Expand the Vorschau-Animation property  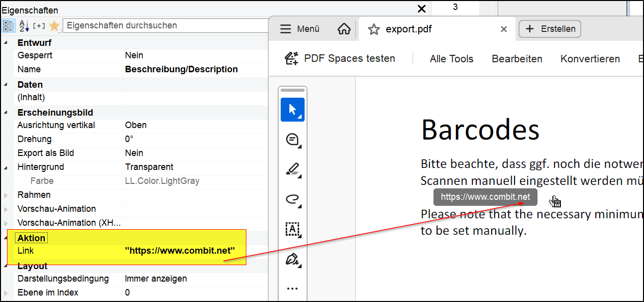coord(6,209)
